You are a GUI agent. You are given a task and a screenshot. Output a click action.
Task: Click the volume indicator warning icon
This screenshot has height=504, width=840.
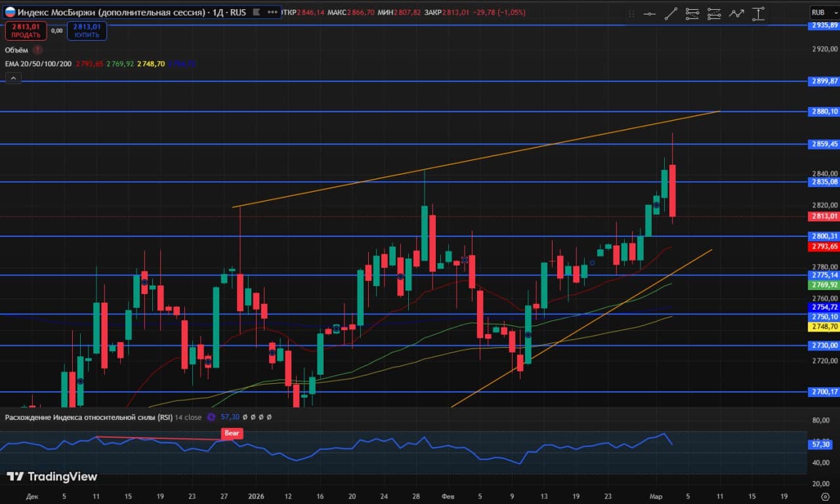[38, 50]
